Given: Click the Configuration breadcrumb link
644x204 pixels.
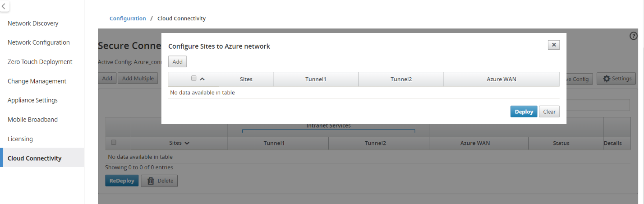Looking at the screenshot, I should tap(128, 19).
